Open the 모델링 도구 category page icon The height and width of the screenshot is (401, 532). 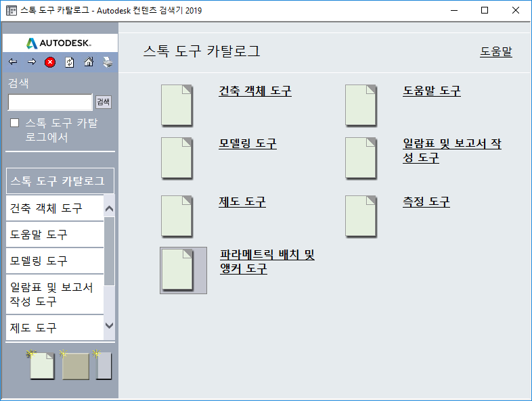coord(177,158)
